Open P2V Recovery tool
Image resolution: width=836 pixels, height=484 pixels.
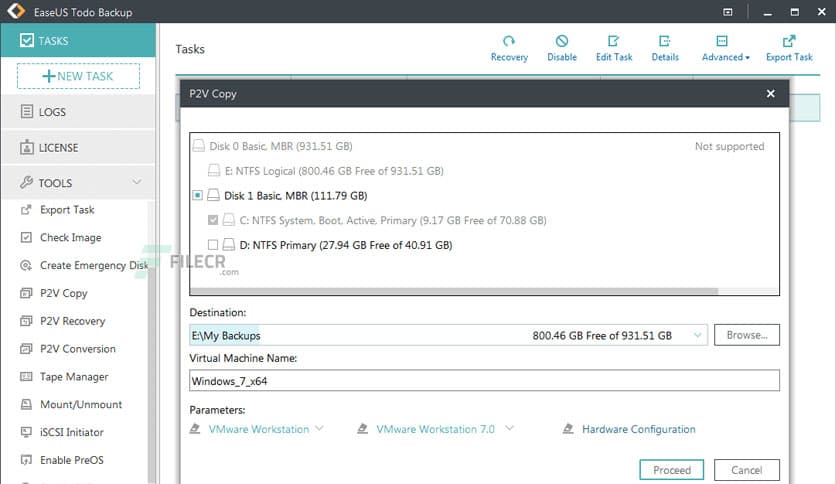click(x=73, y=321)
